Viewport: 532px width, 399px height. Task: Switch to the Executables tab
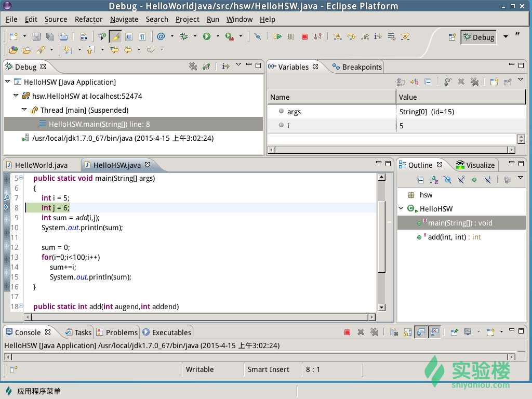click(167, 332)
